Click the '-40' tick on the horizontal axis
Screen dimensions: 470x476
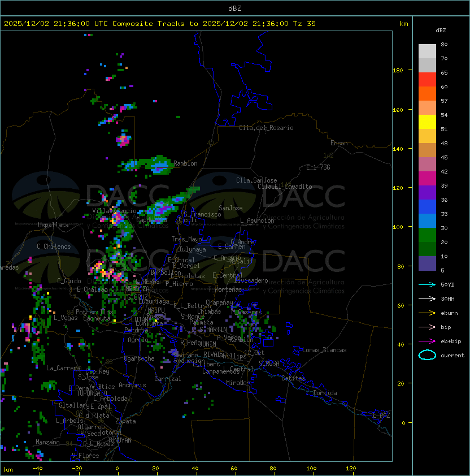[37, 469]
